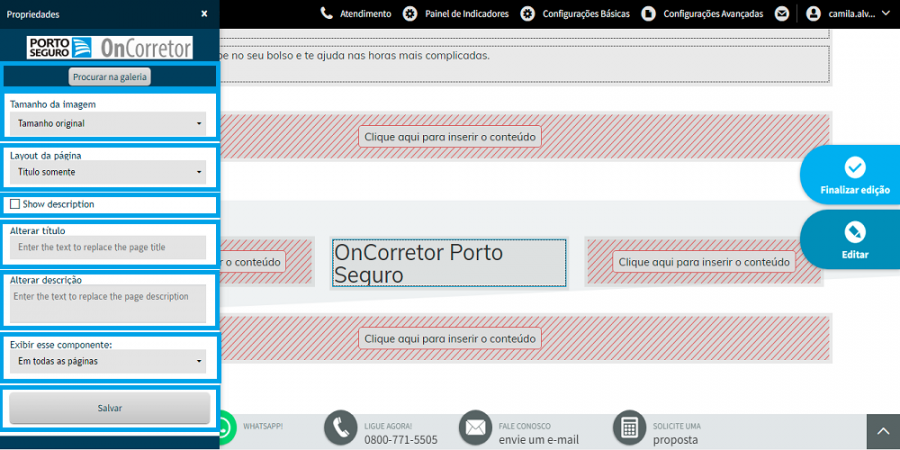Open Atendimento menu item
The width and height of the screenshot is (900, 450).
(366, 14)
